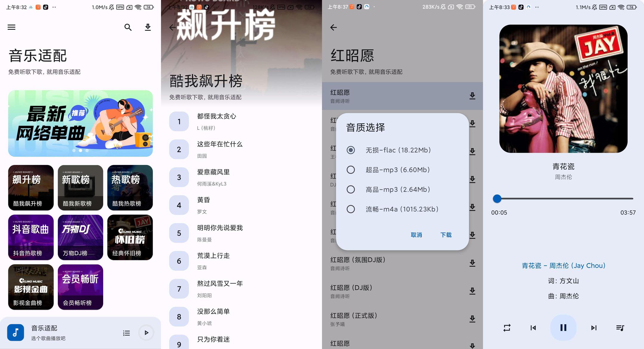Go back from the 红昭愿 search page
The height and width of the screenshot is (349, 644).
(x=334, y=27)
